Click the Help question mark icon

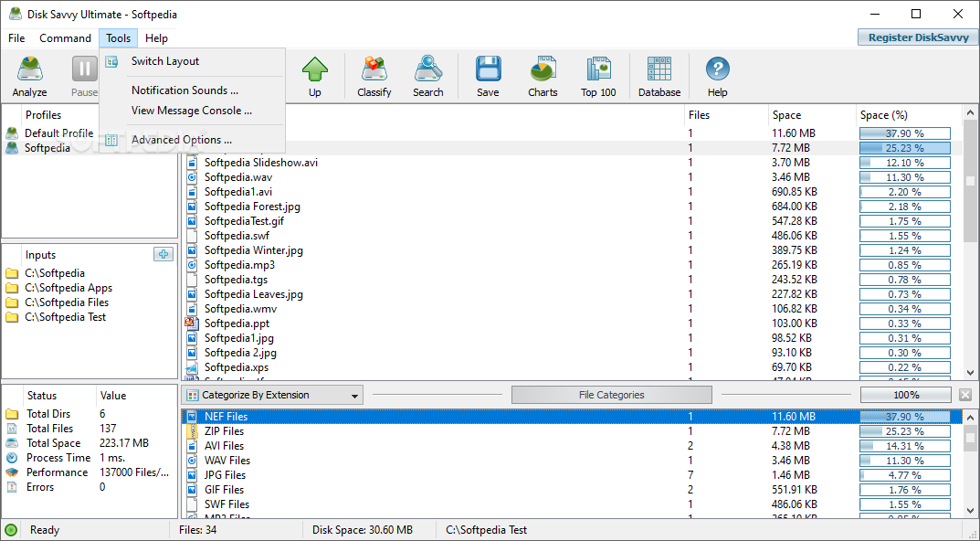point(718,69)
